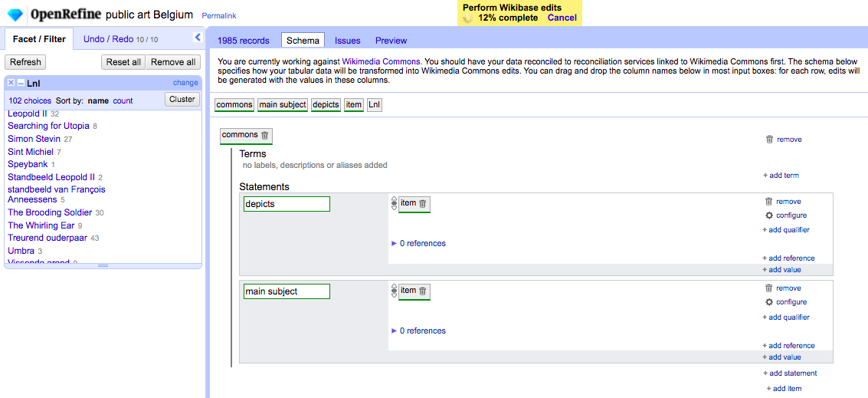Image resolution: width=868 pixels, height=398 pixels.
Task: Select the main subject column tag
Action: tap(283, 105)
